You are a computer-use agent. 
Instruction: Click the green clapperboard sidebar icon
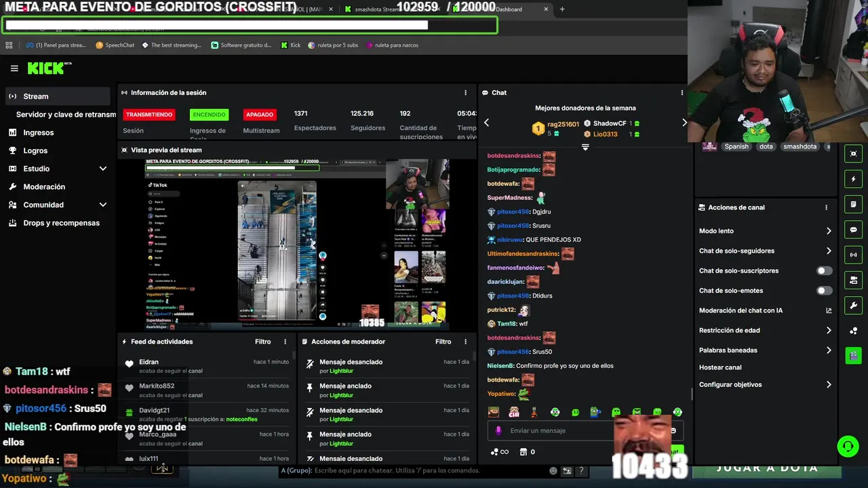(853, 355)
